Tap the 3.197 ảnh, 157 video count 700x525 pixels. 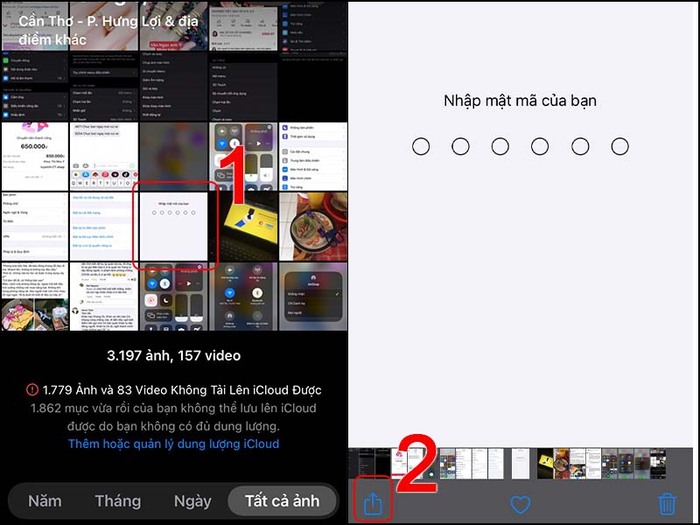[174, 355]
